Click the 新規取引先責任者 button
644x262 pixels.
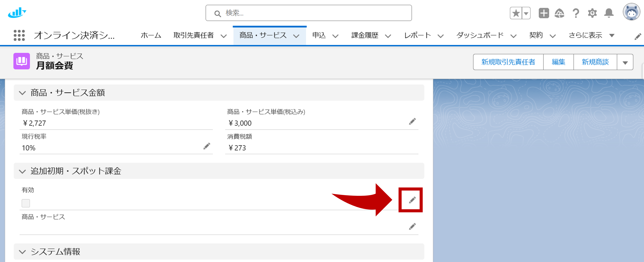[x=508, y=62]
